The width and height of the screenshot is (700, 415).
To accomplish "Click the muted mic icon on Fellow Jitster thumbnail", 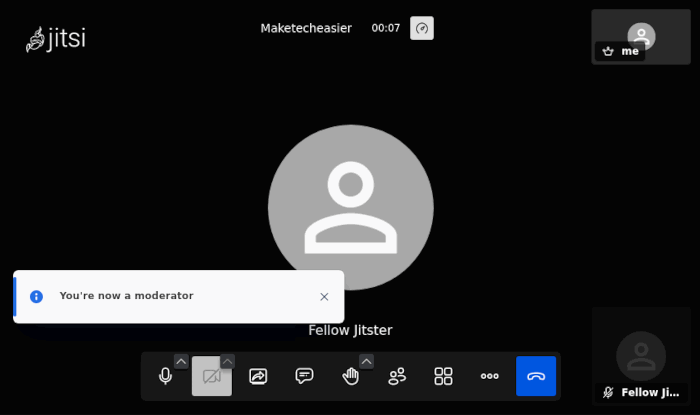I will click(x=608, y=393).
